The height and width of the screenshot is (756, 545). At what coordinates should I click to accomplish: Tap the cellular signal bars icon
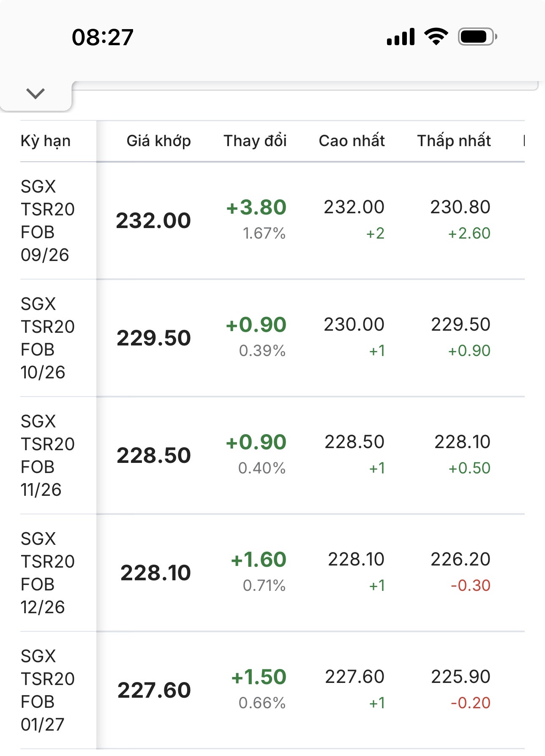pos(401,37)
